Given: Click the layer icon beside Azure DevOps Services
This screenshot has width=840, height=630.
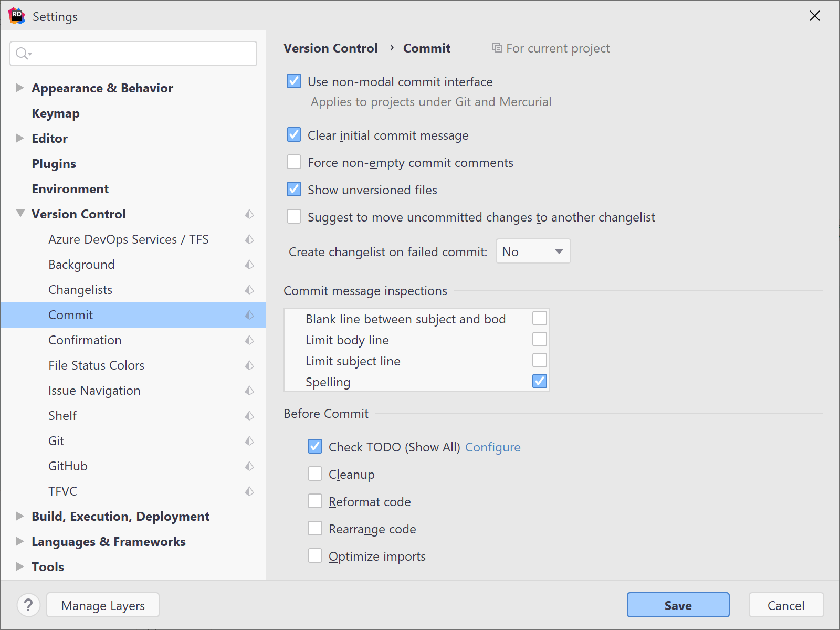Looking at the screenshot, I should [x=249, y=239].
